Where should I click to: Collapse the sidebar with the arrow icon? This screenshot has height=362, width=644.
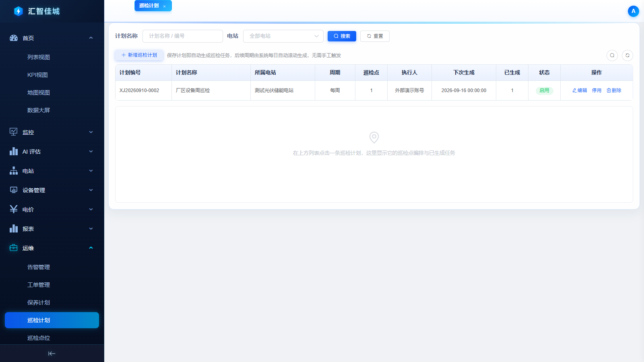52,354
